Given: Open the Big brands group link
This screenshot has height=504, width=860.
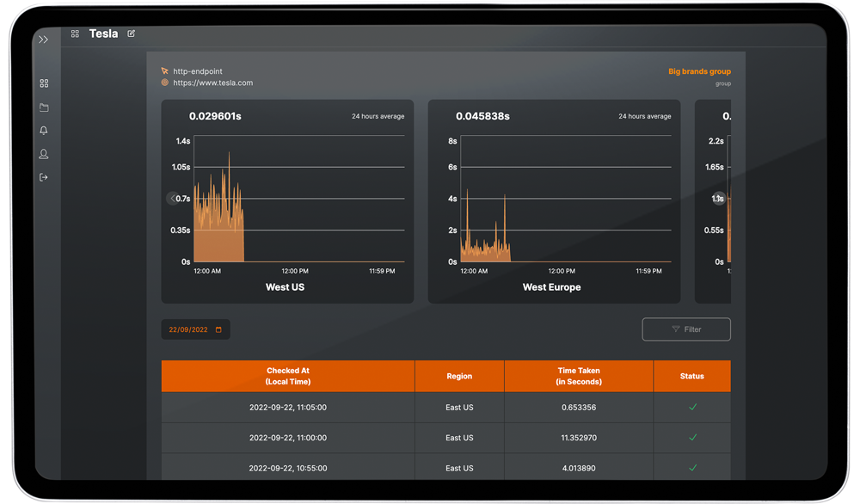Looking at the screenshot, I should (699, 71).
